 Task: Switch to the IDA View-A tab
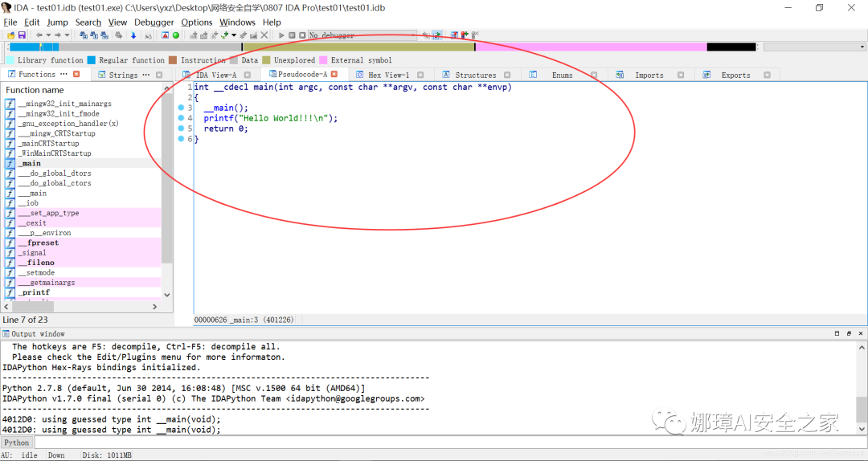216,75
